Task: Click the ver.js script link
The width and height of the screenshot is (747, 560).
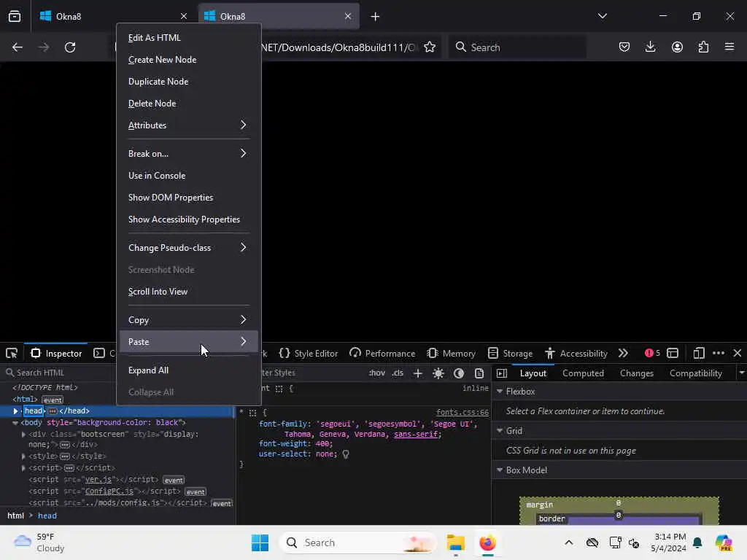Action: (98, 480)
